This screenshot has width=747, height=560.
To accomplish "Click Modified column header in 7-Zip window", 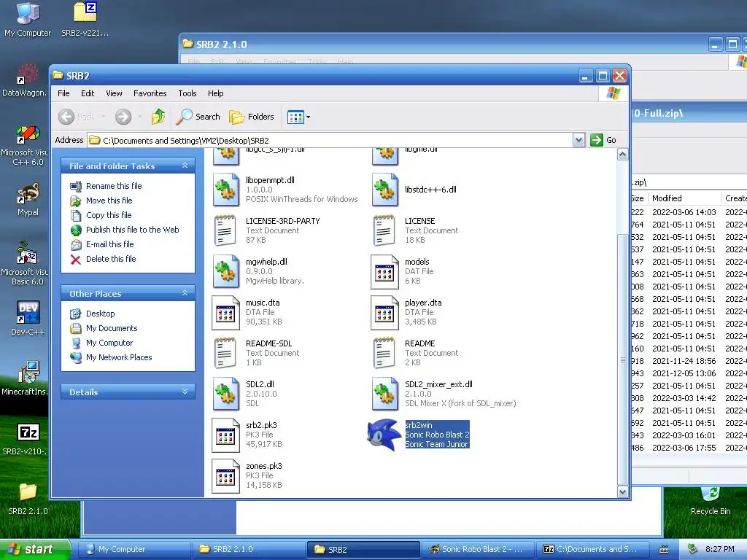I will coord(684,198).
